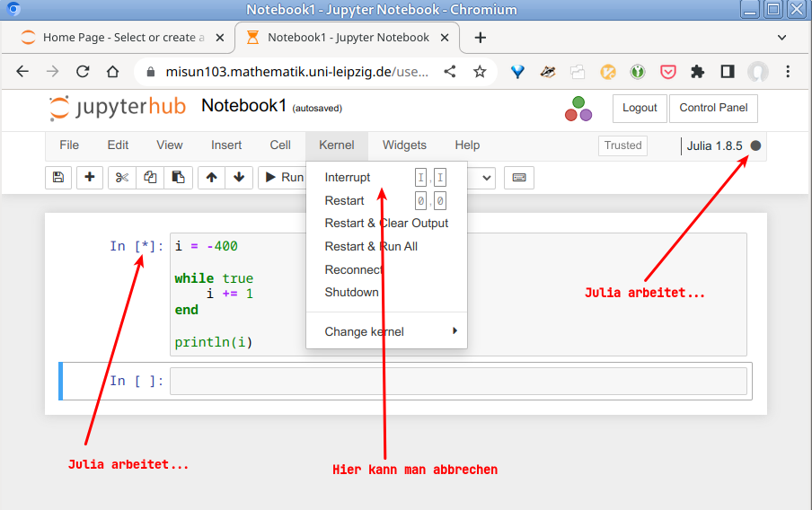Click the blue gem extension icon
812x510 pixels.
pos(517,72)
